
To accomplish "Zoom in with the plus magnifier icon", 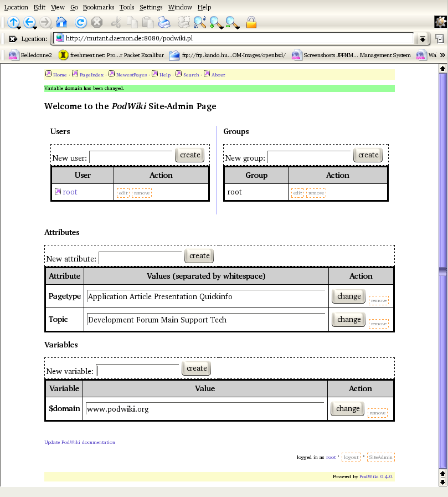I will click(x=215, y=22).
